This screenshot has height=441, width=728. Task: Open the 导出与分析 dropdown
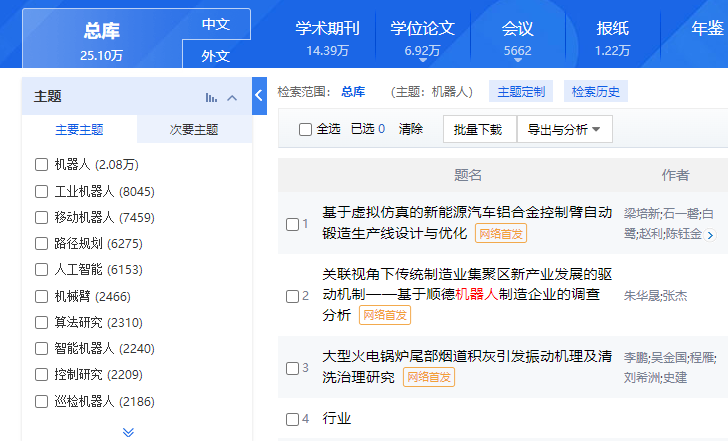565,129
